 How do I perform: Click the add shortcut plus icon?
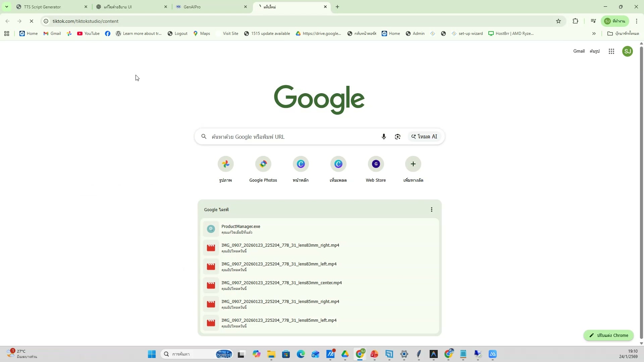(413, 164)
